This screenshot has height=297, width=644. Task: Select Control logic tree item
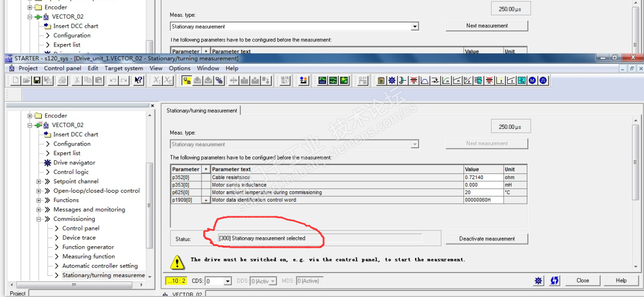pyautogui.click(x=71, y=172)
